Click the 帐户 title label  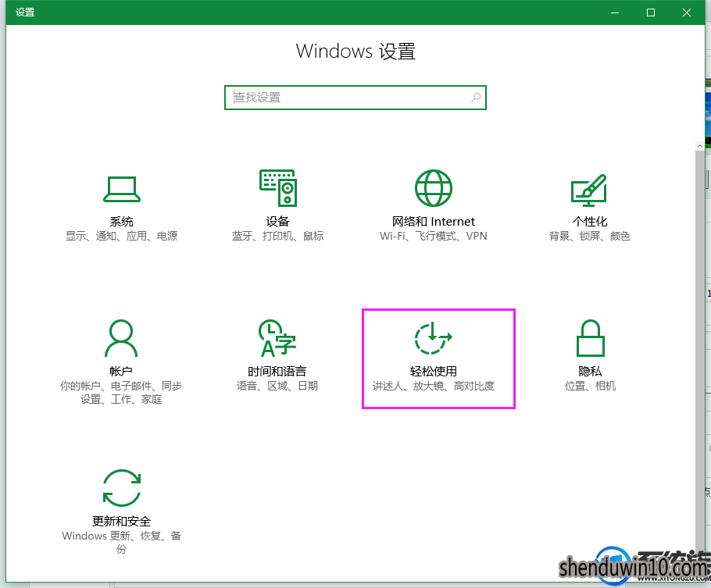point(121,372)
